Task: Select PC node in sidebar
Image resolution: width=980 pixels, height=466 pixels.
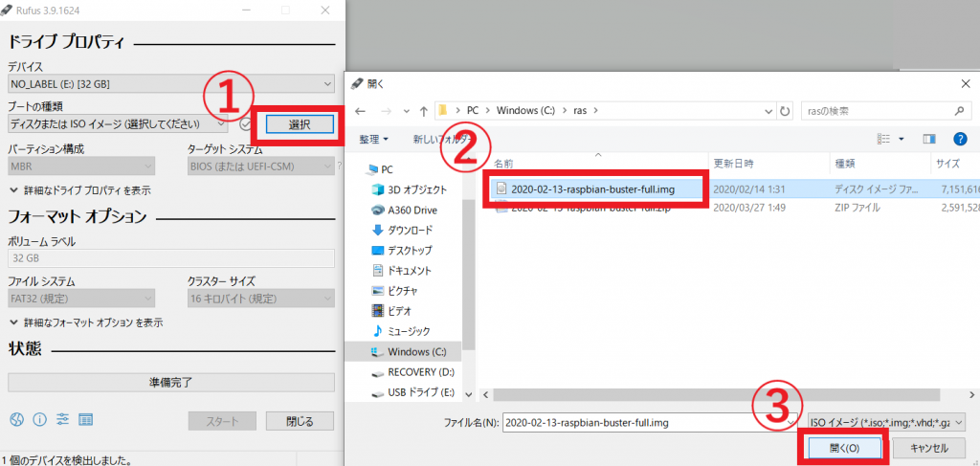Action: (x=381, y=169)
